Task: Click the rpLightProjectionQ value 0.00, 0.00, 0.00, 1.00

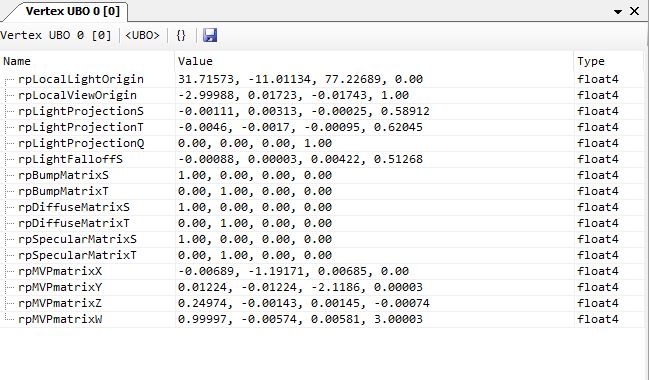Action: click(x=255, y=143)
